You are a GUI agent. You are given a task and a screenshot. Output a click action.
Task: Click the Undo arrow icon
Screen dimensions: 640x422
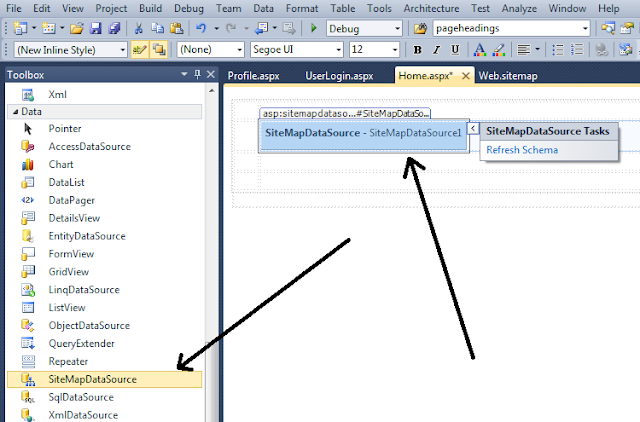pos(201,28)
